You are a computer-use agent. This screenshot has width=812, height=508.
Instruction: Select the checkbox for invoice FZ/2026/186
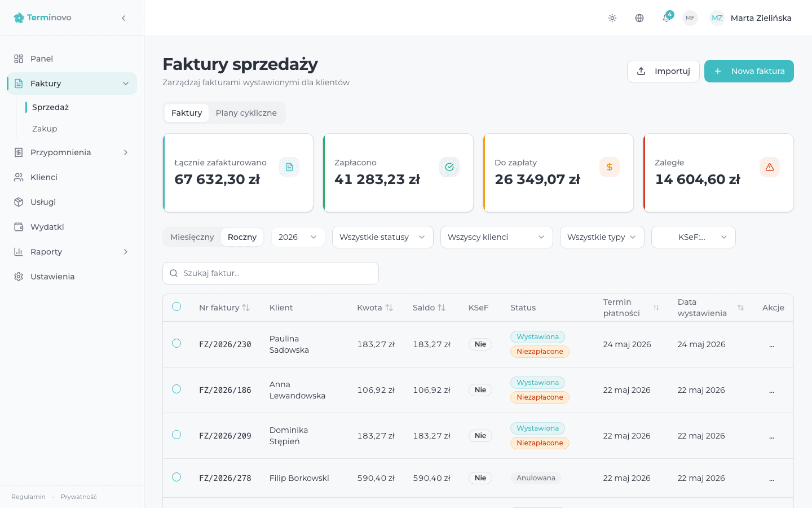coord(176,389)
